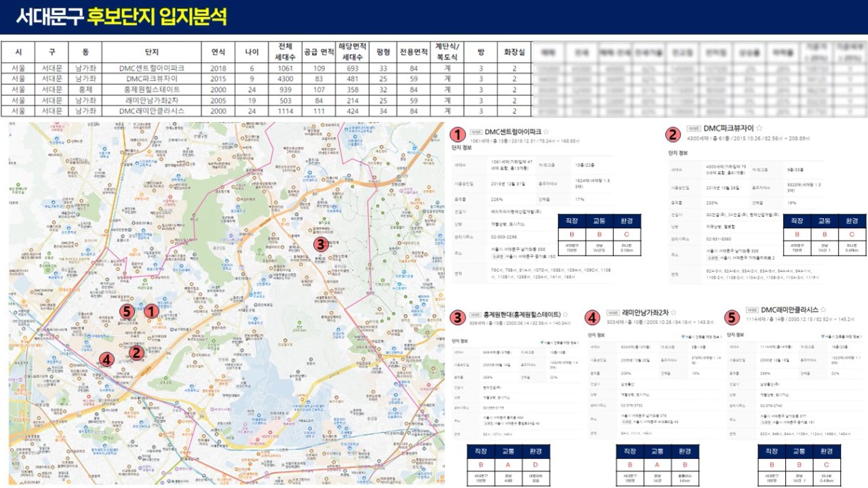Select grade A under 교통 in 래미안남가좌2차 card

(657, 466)
